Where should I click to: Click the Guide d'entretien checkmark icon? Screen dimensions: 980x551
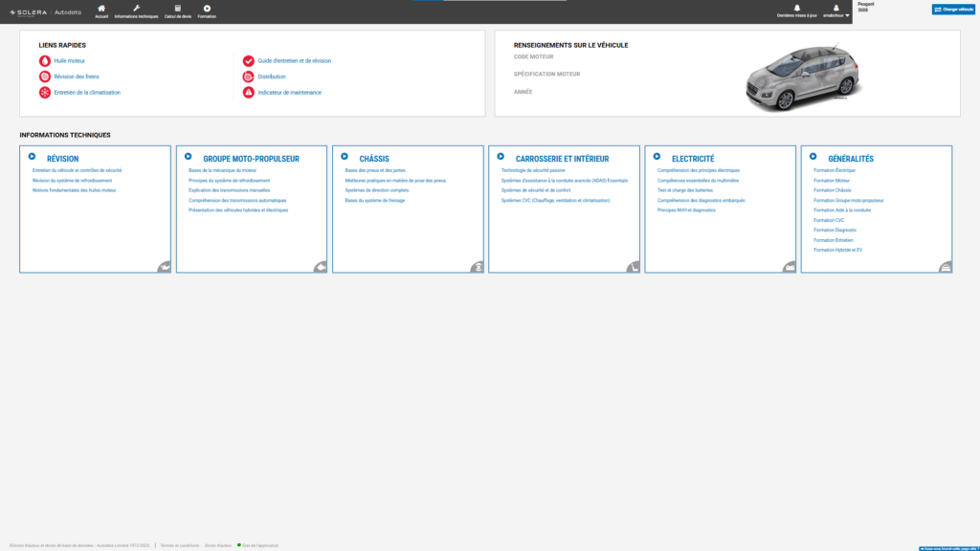coord(248,60)
